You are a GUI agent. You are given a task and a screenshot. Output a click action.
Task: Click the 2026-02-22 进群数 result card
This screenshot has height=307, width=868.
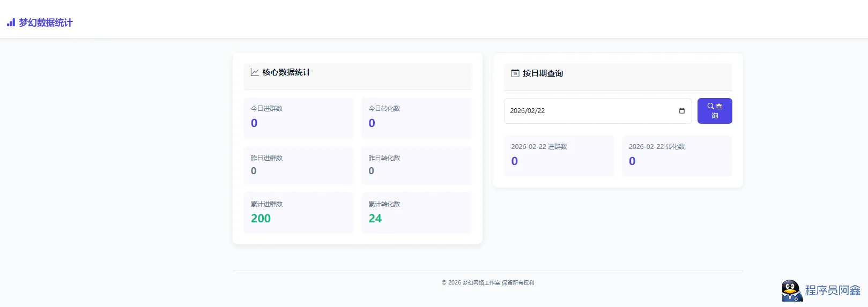[x=559, y=155]
